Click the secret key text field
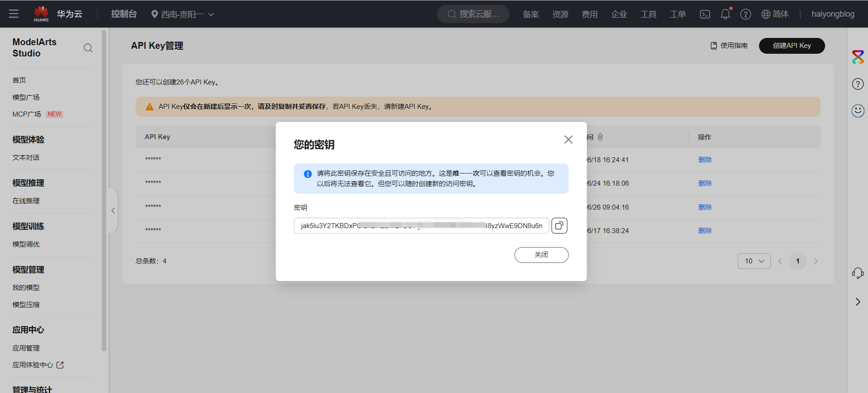 pos(421,225)
